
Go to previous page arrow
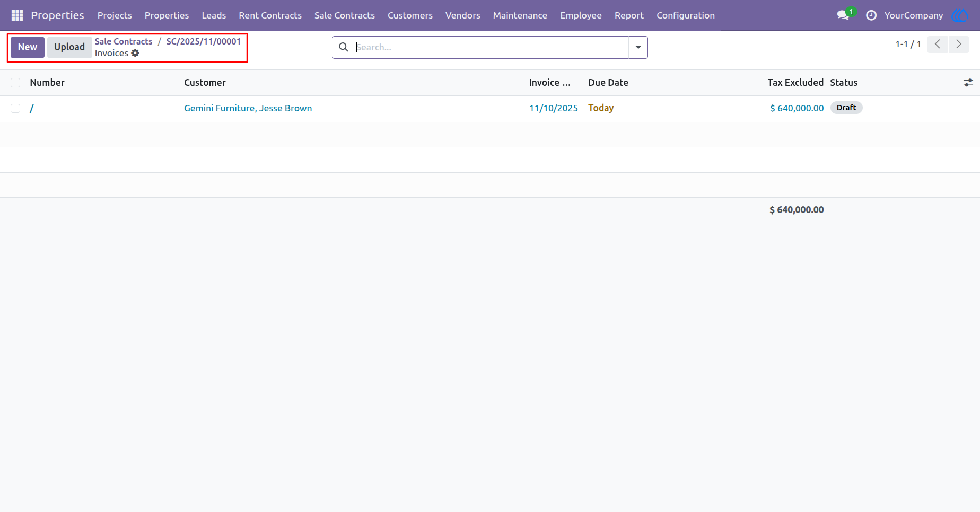[938, 45]
